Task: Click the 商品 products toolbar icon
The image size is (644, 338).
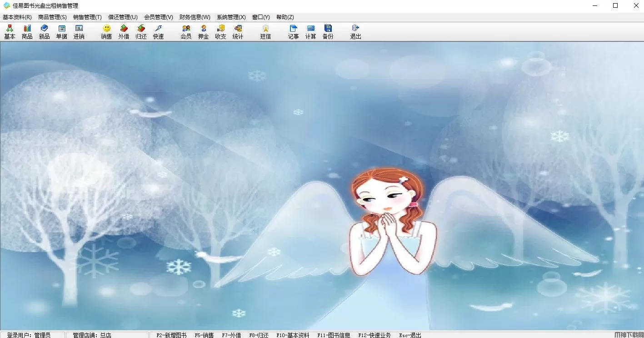Action: coord(27,32)
